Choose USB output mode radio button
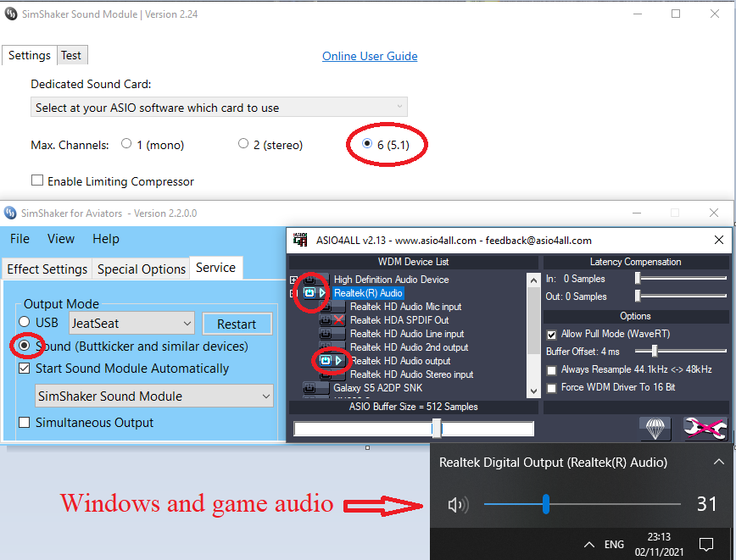The width and height of the screenshot is (736, 560). [24, 322]
